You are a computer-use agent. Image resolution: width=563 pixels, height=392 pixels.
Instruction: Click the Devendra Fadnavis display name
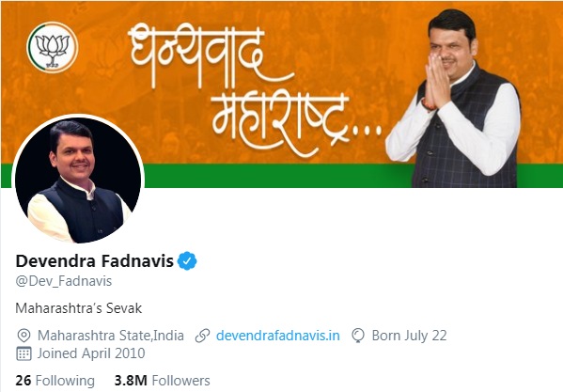click(x=95, y=261)
